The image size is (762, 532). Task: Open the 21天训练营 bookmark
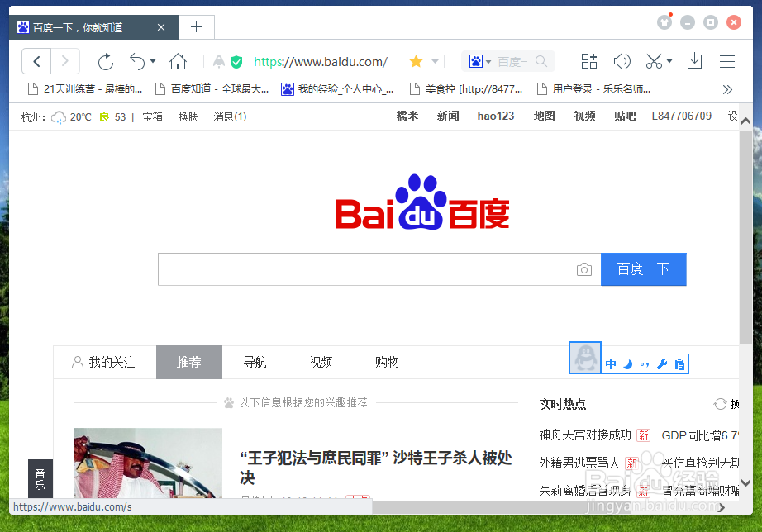pos(85,89)
